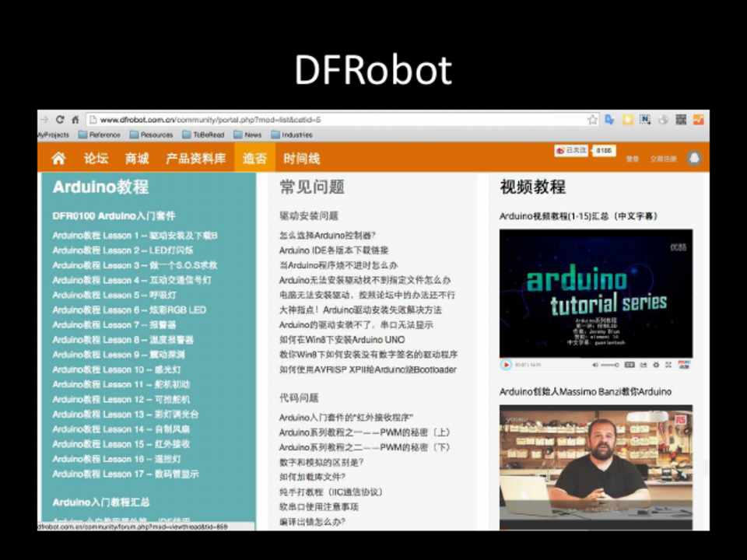Switch to the 产品资料库 tab
747x560 pixels.
(x=195, y=159)
